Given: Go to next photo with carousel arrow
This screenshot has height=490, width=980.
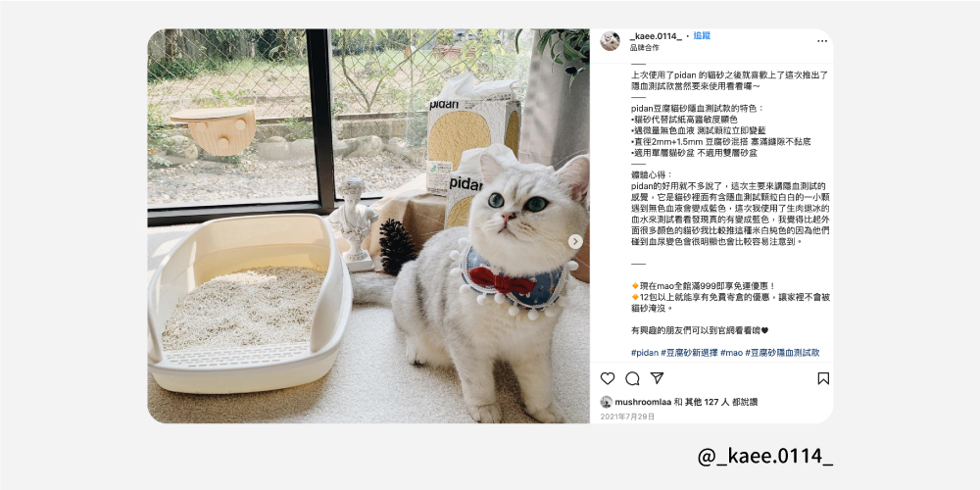Looking at the screenshot, I should coord(575,241).
